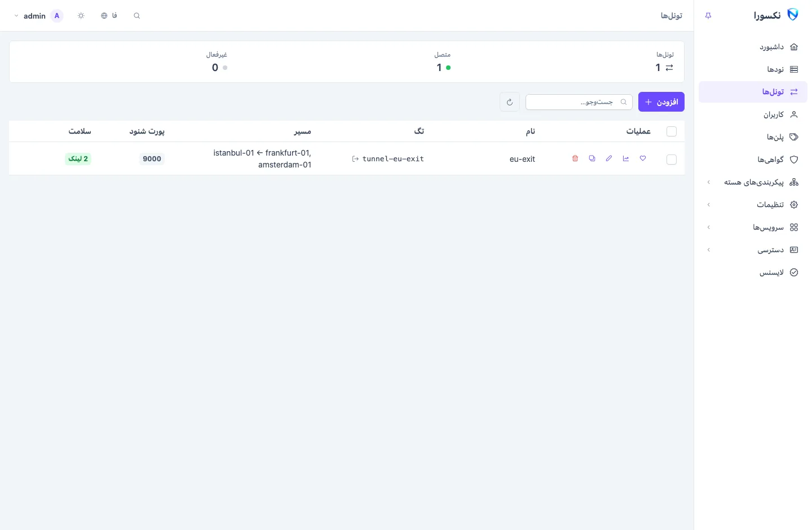Screen dimensions: 812x530
Task: Expand the تنظیمات sidebar section
Action: coord(753,205)
